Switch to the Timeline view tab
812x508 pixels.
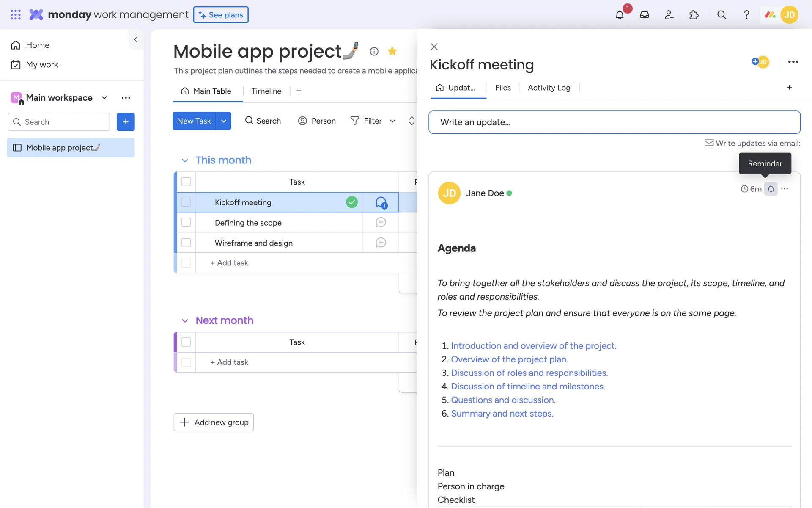coord(266,91)
